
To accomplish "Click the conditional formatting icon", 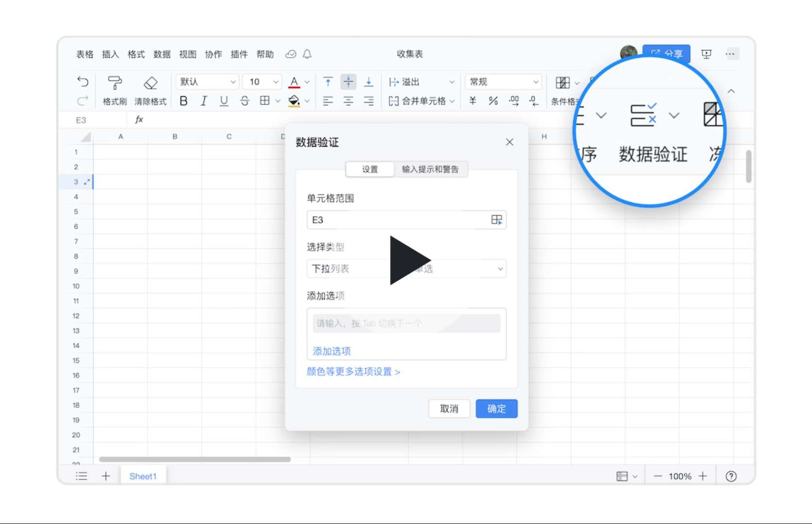I will (x=563, y=82).
